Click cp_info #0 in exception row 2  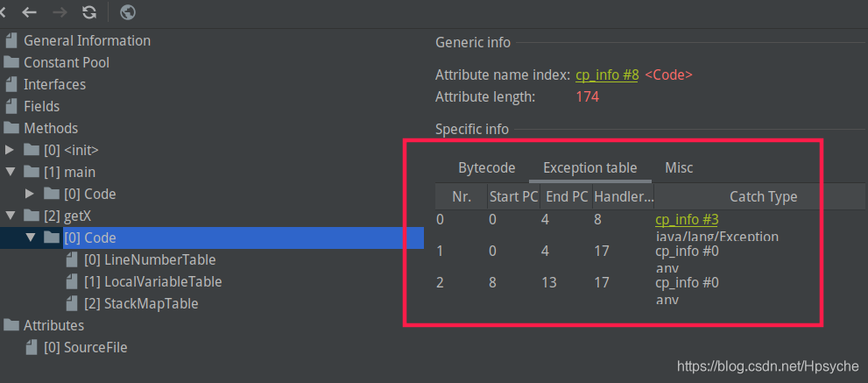pos(687,283)
